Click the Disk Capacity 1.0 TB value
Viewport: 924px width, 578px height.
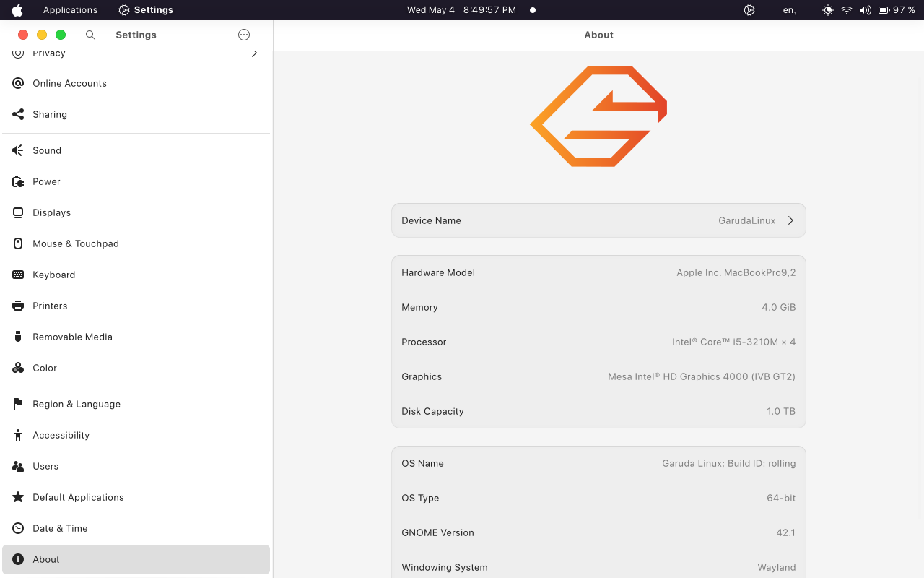click(781, 411)
